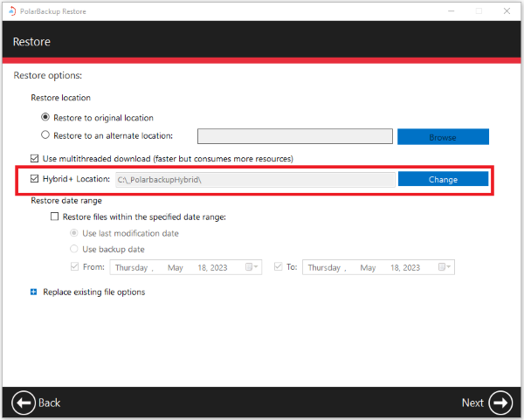Screen dimensions: 524x420
Task: Choose Use backup date option
Action: 74,250
